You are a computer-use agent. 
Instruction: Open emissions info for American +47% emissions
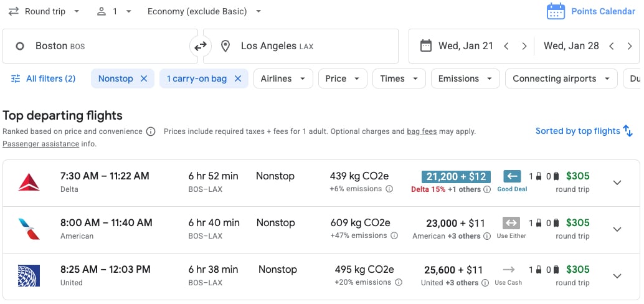394,236
